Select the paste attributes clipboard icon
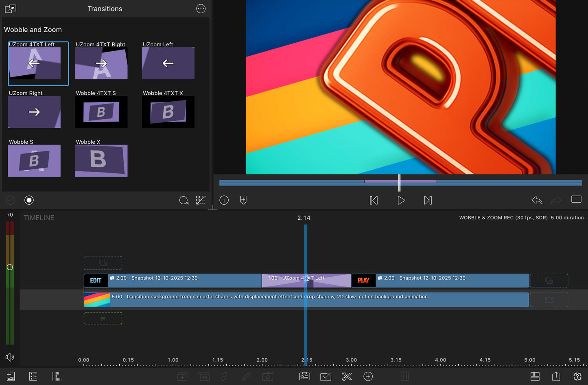 304,376
